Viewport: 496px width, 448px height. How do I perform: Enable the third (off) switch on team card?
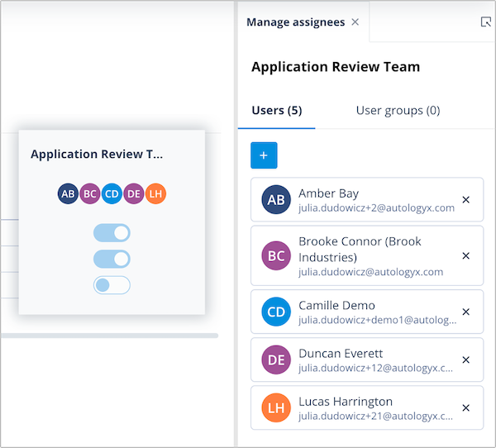[112, 285]
